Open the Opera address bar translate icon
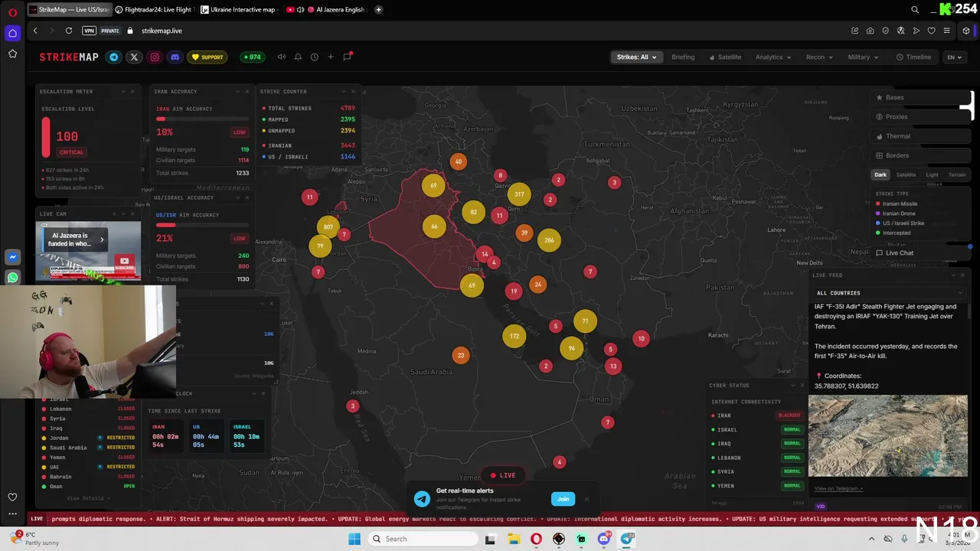Image resolution: width=980 pixels, height=551 pixels. click(900, 31)
